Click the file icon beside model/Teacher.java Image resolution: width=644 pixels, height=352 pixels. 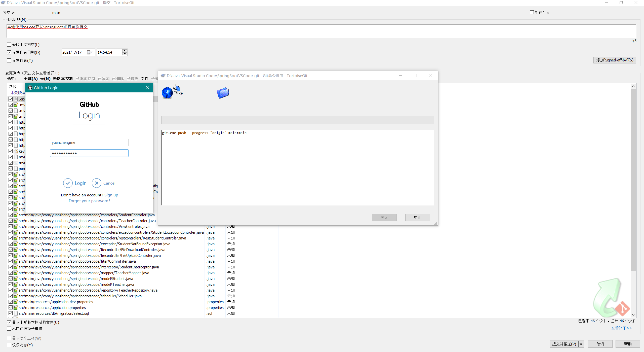click(x=16, y=284)
